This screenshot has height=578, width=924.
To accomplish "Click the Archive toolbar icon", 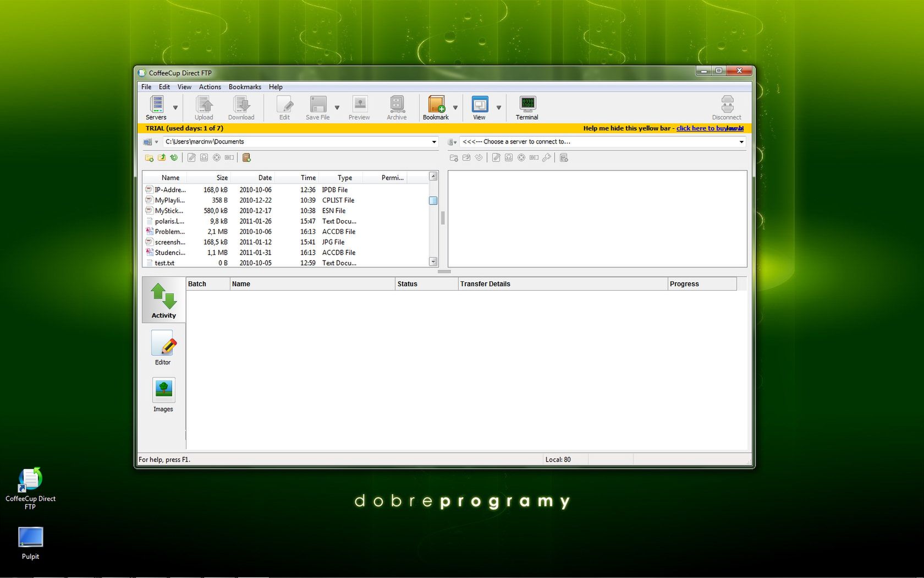I will [x=397, y=107].
